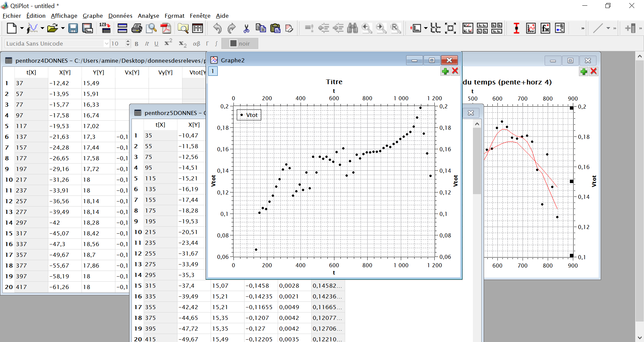Open the font family dropdown

tap(106, 44)
